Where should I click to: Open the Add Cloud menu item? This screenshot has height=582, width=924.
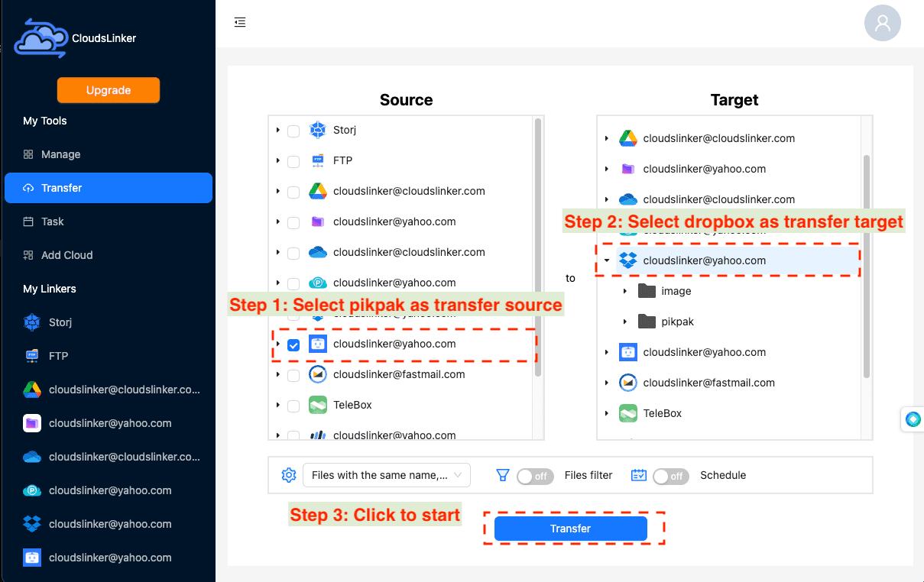coord(108,255)
